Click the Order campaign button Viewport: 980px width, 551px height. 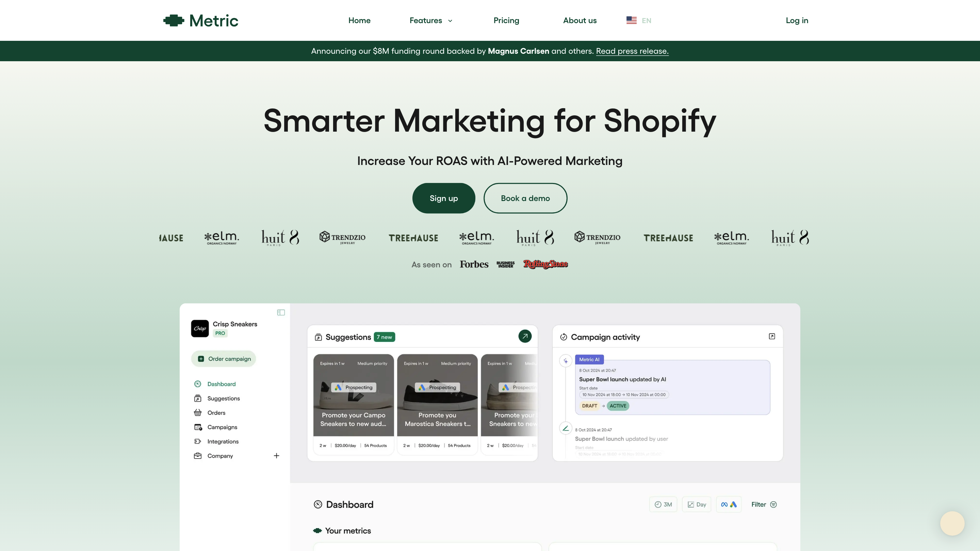click(224, 358)
